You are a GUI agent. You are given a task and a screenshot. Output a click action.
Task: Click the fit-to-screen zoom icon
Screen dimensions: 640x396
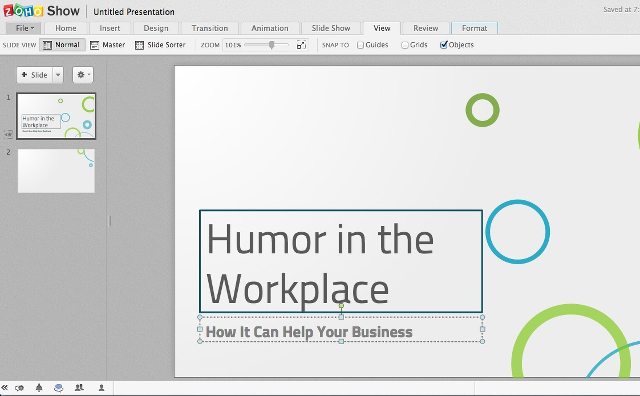pyautogui.click(x=301, y=45)
